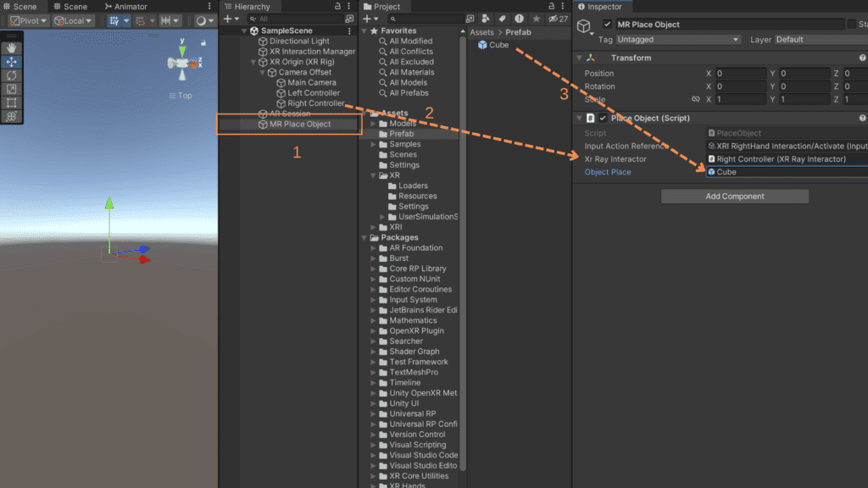Screen dimensions: 868x488
Task: Select the Hand tool in the Scene toolbar
Action: (x=10, y=48)
